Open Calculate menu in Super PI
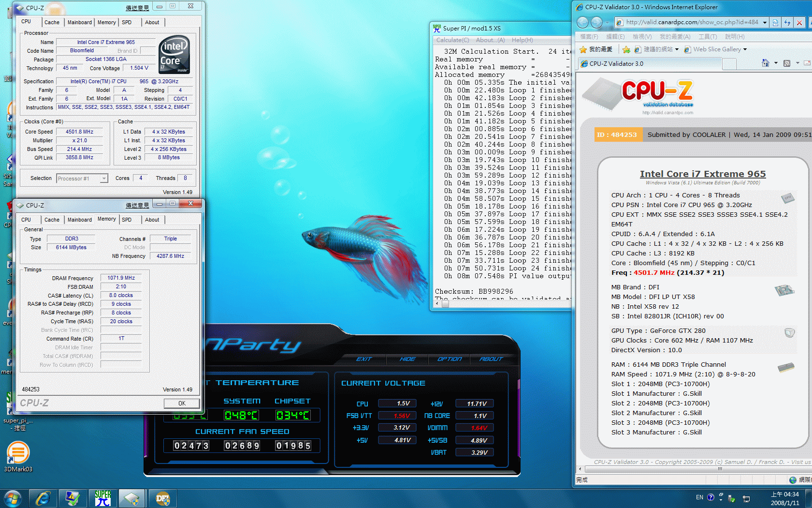The width and height of the screenshot is (812, 508). point(452,40)
